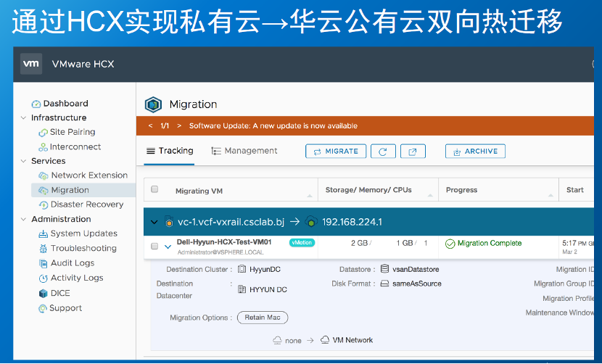
Task: Click the Software Update notification text
Action: coord(273,126)
